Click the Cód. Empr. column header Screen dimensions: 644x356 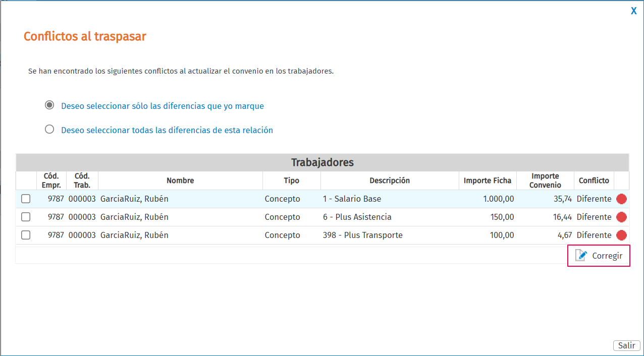[51, 181]
